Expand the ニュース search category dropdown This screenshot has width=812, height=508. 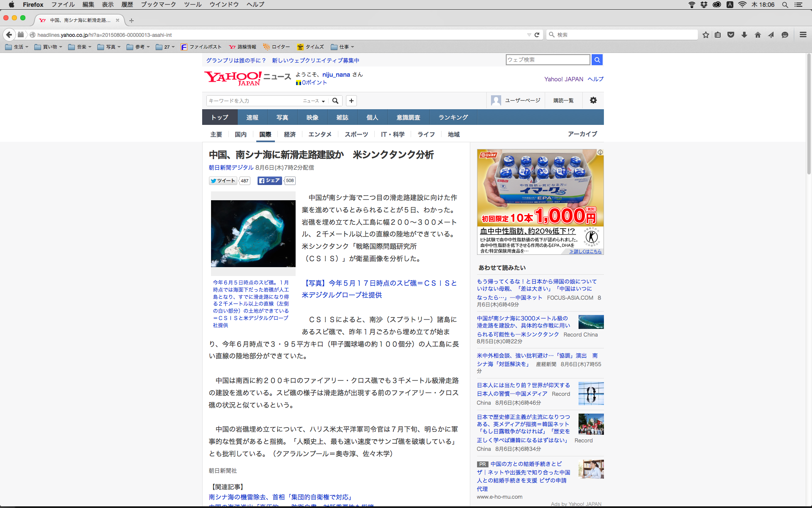point(314,101)
